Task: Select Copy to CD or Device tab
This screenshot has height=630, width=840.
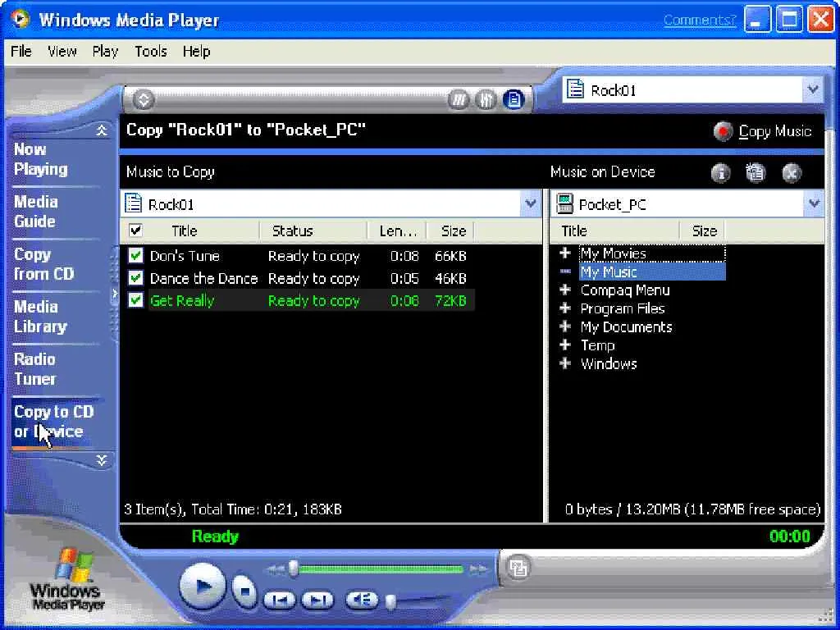Action: [x=54, y=422]
